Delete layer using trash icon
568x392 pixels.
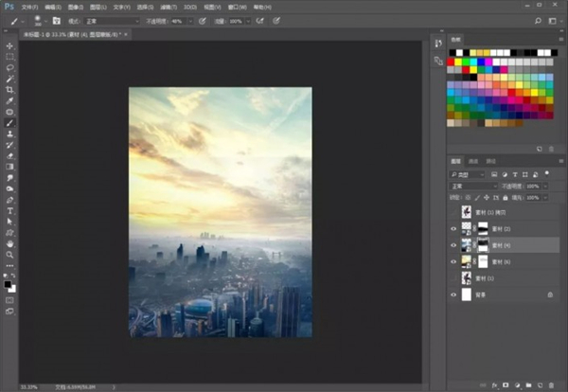pyautogui.click(x=553, y=385)
